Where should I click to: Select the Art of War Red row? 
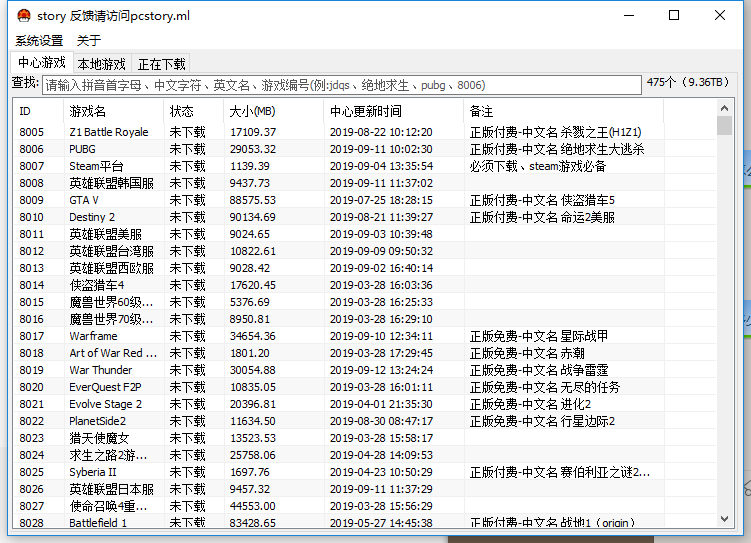click(365, 353)
